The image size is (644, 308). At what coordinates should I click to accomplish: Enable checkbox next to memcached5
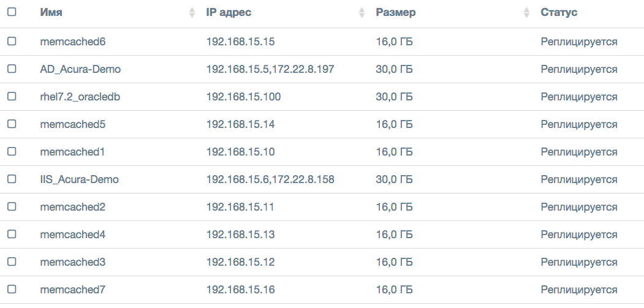click(12, 124)
